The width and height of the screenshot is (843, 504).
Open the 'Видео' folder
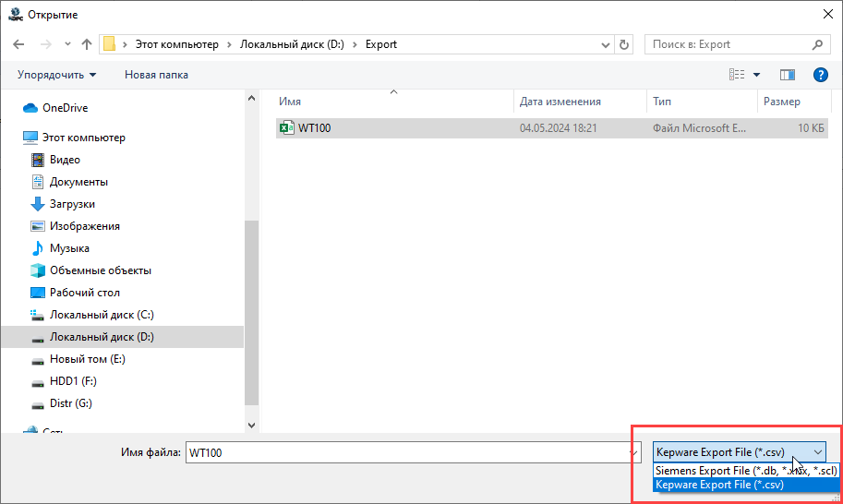point(65,160)
